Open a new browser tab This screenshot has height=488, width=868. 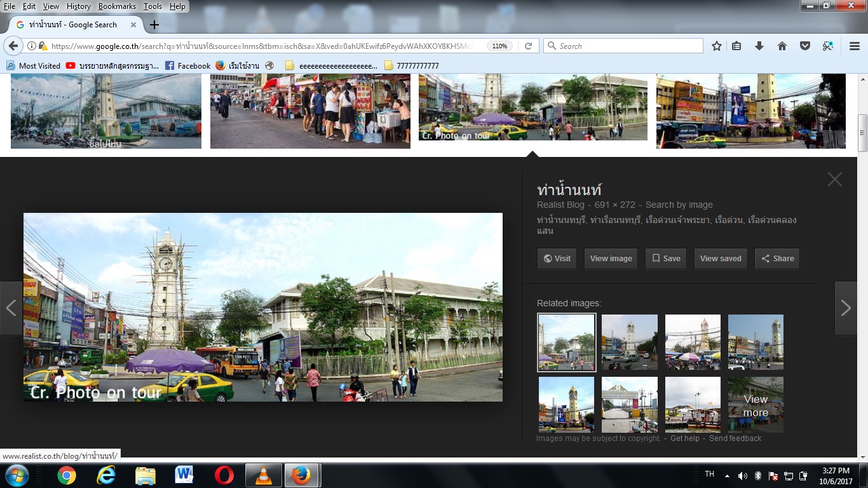[154, 25]
